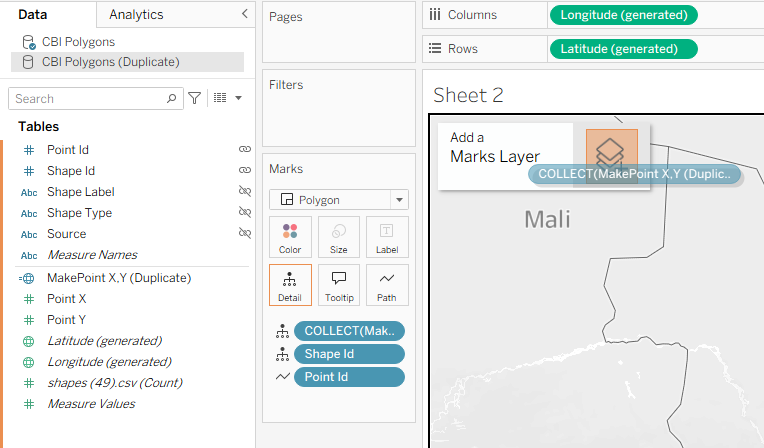
Task: Toggle the broken link icon beside Source
Action: [x=245, y=233]
